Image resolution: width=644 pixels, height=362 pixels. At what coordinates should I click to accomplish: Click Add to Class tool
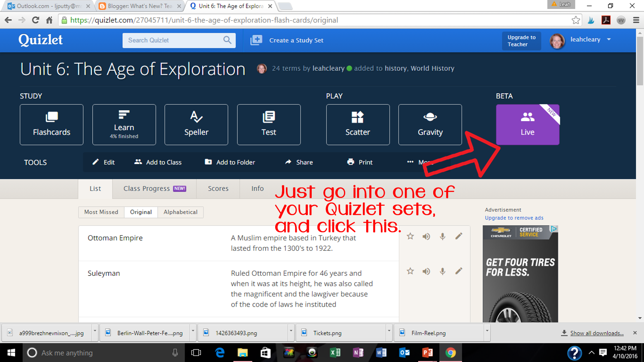tap(158, 162)
